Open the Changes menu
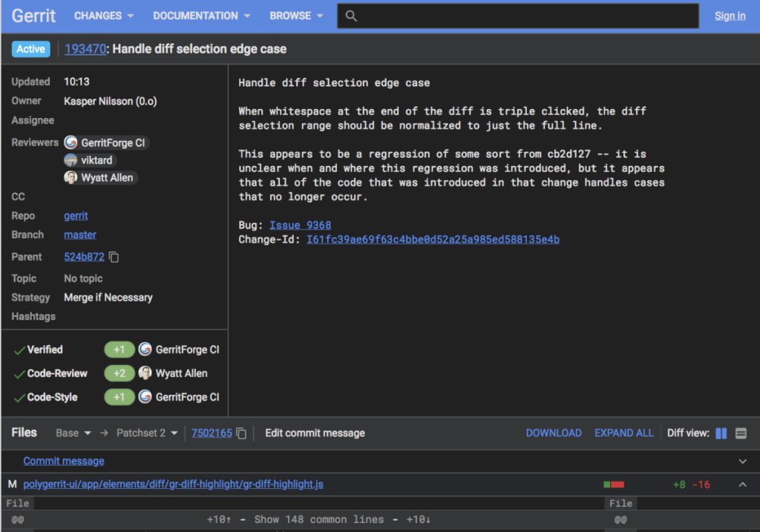Viewport: 760px width, 532px height. coord(104,16)
